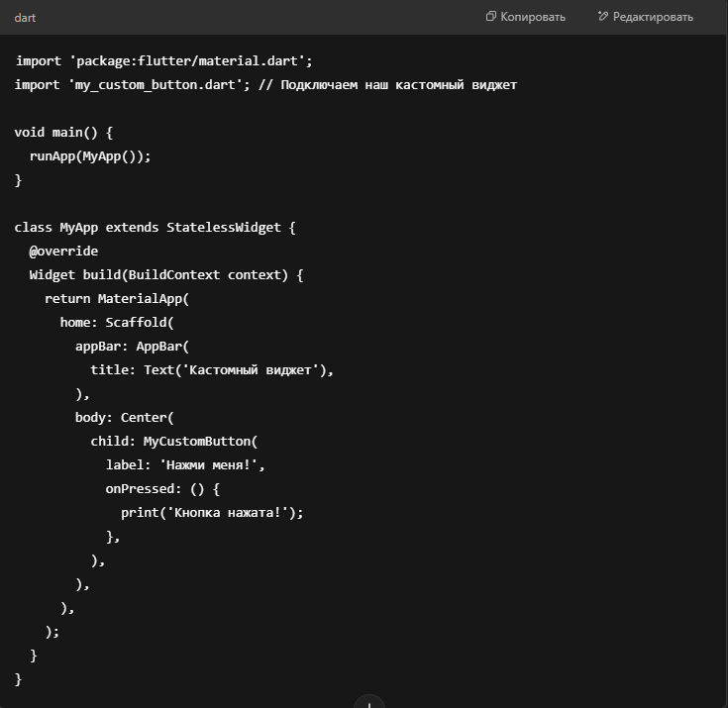This screenshot has height=708, width=728.
Task: Click the Копировать button label
Action: [x=533, y=17]
